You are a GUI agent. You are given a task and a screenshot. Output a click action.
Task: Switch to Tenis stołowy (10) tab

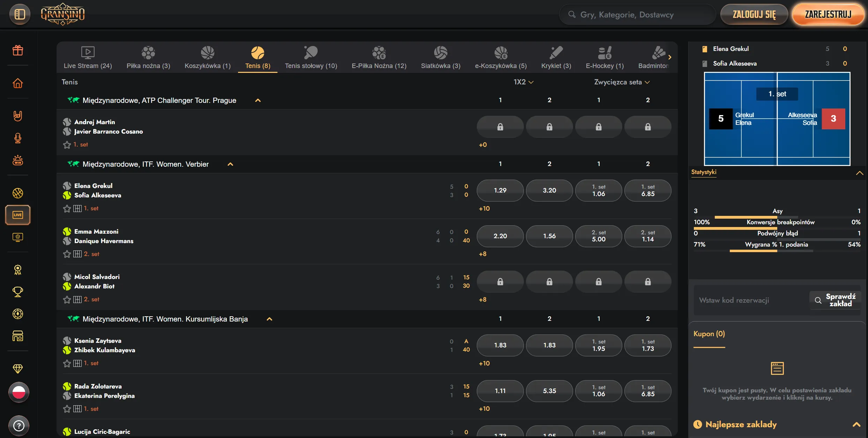(x=311, y=58)
